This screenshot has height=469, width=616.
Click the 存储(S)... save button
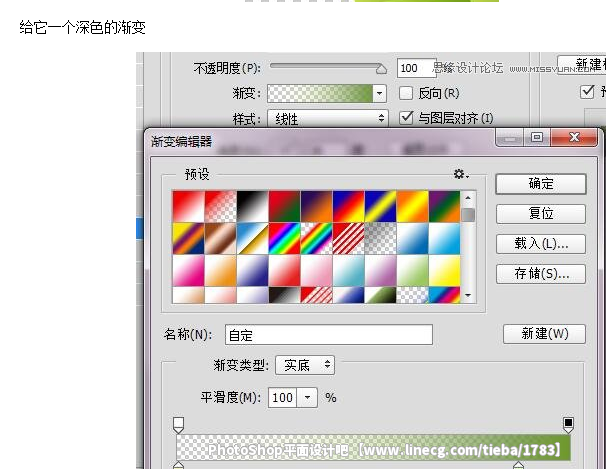coord(541,274)
